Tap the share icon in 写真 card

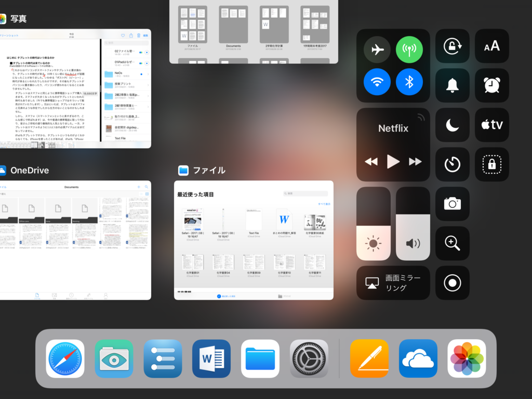tap(131, 35)
